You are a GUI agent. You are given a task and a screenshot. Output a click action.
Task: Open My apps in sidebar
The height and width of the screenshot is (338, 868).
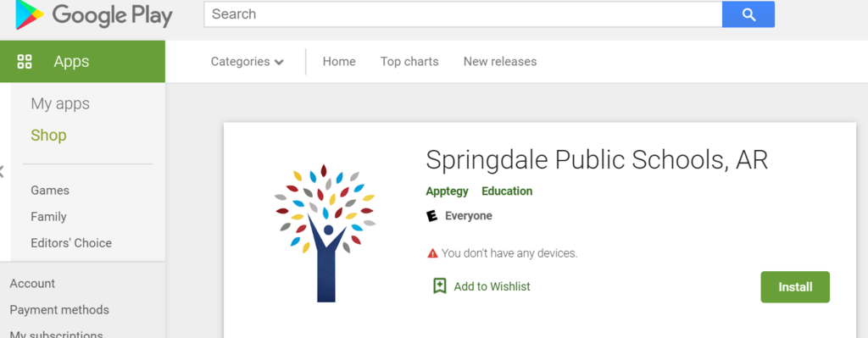pyautogui.click(x=60, y=103)
